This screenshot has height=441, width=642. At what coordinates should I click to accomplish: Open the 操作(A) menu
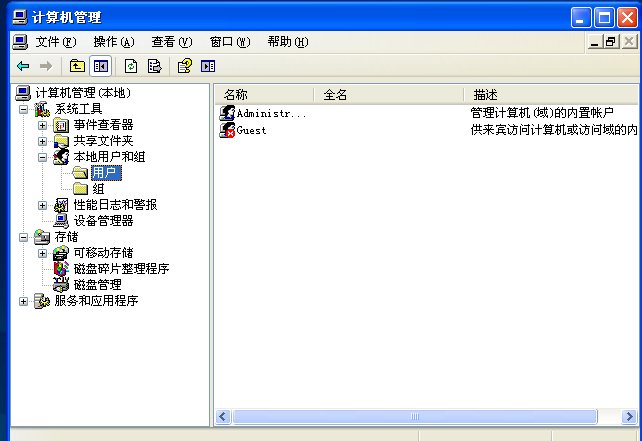pos(113,42)
